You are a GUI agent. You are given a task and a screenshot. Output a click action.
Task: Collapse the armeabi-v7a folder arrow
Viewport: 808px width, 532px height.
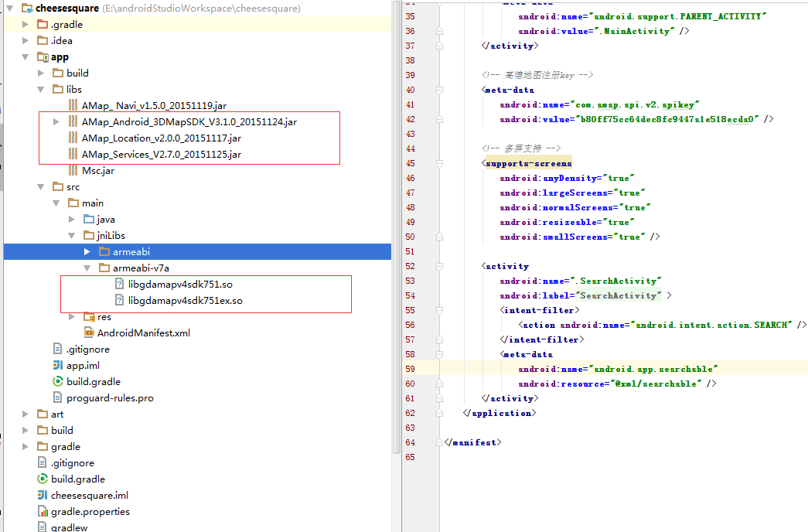[x=87, y=268]
